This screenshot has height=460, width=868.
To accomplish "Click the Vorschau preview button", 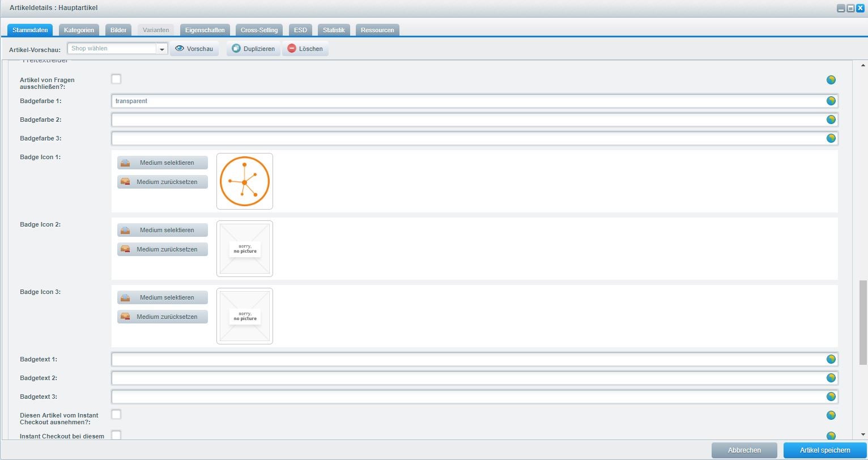I will pos(194,49).
